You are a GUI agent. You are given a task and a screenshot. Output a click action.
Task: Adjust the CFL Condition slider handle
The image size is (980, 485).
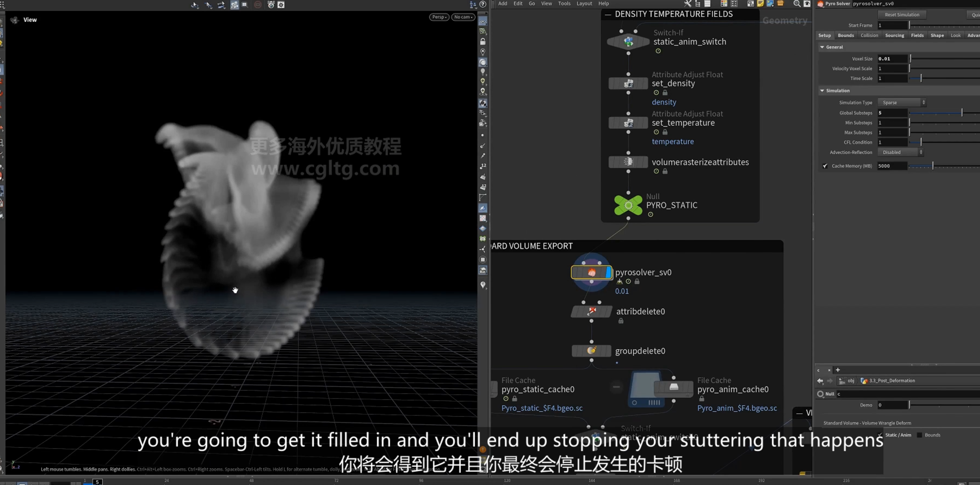click(921, 142)
